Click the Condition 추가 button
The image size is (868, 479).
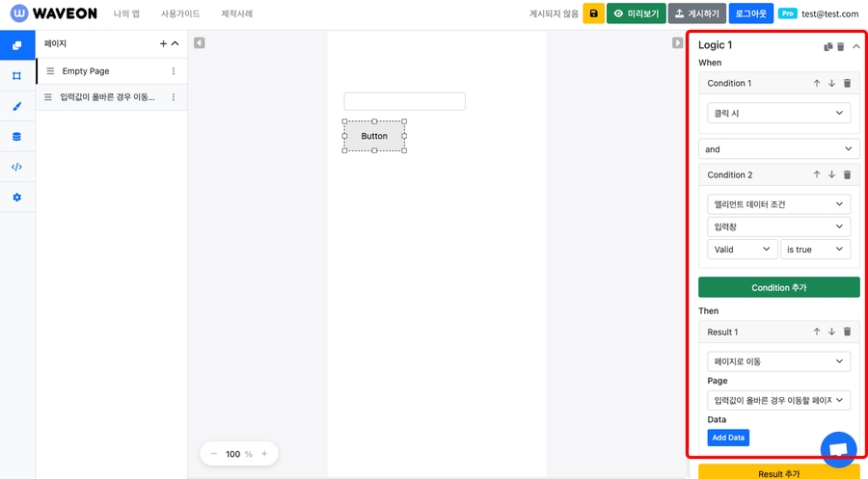779,287
